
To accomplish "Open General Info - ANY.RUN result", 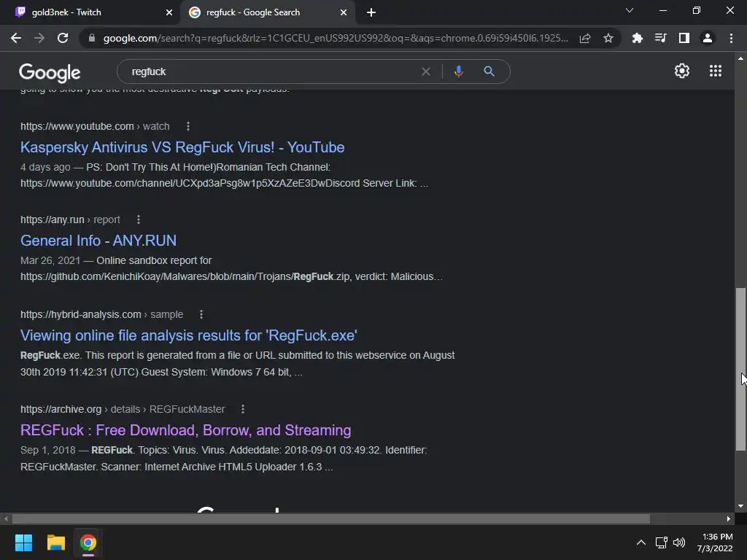I will [98, 241].
